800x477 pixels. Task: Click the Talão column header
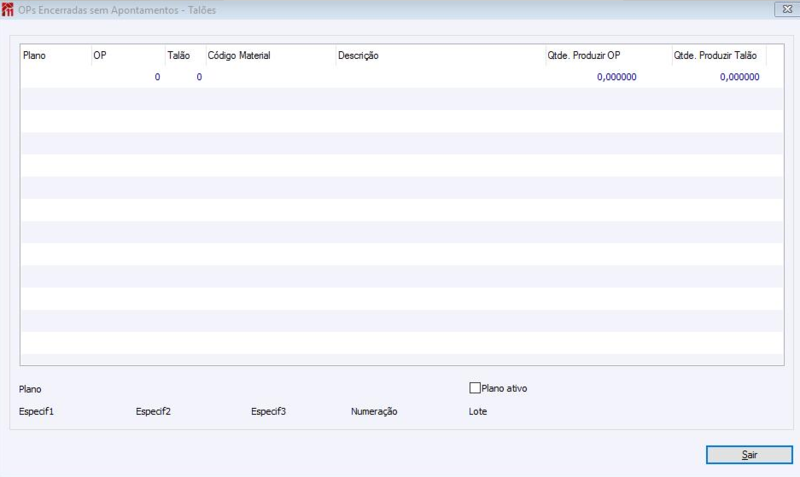[x=185, y=56]
